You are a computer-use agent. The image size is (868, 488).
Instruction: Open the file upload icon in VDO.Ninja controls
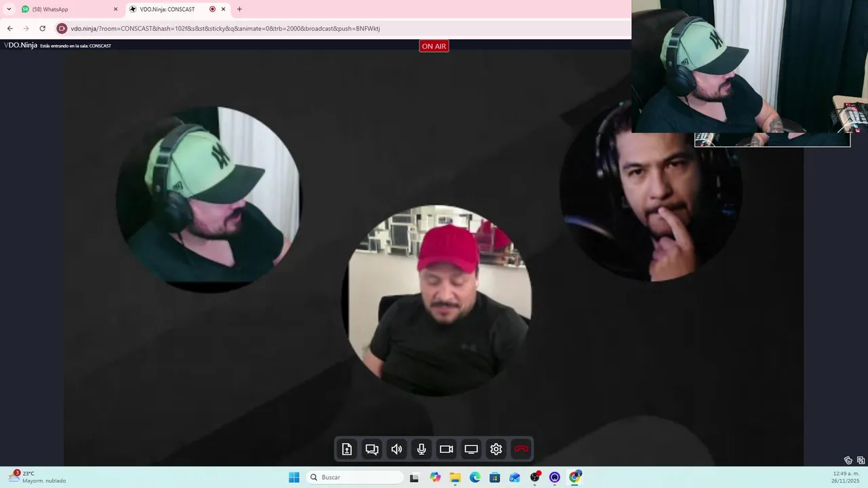click(x=347, y=449)
